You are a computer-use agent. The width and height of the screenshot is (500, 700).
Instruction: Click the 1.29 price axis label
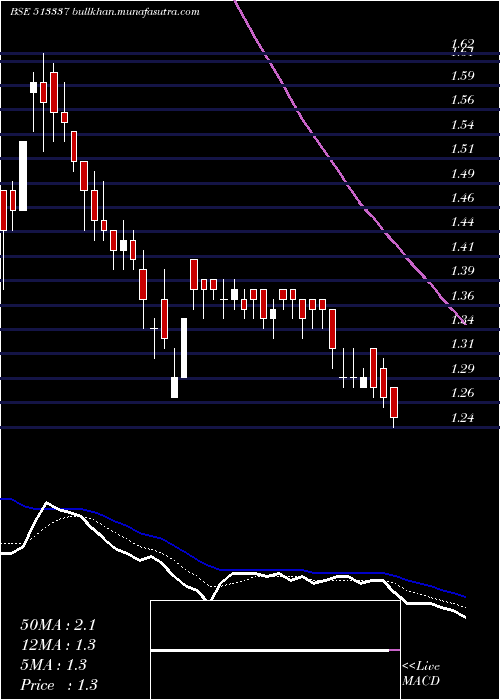462,368
